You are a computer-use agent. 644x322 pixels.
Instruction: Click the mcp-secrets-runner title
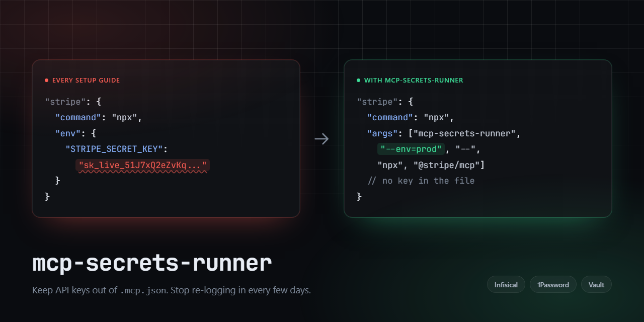pos(152,264)
